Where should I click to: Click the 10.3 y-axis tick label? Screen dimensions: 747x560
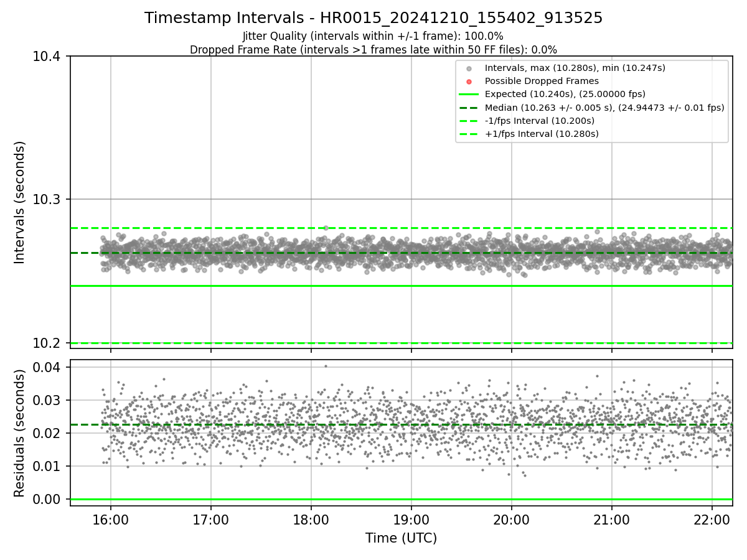tap(48, 200)
